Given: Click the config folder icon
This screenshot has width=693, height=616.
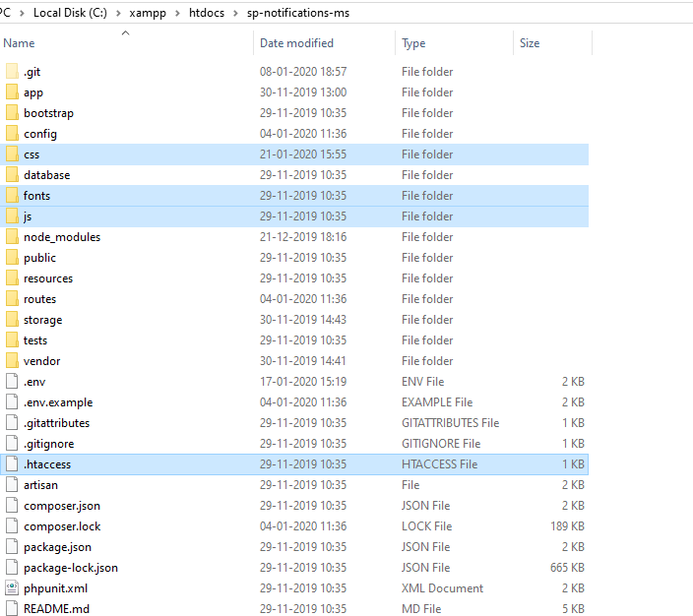Looking at the screenshot, I should tap(12, 134).
